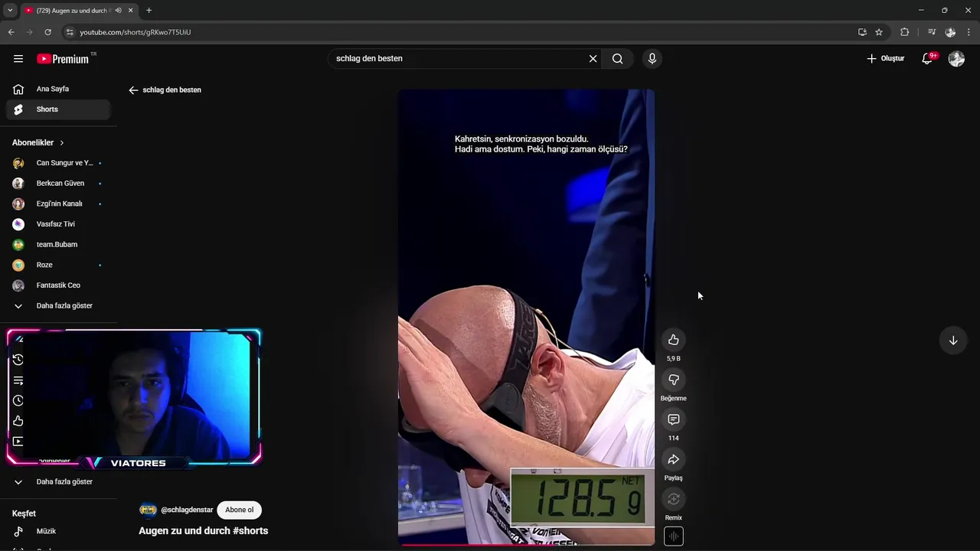Expand Daha fazla göster above Keşfet

tap(58, 482)
